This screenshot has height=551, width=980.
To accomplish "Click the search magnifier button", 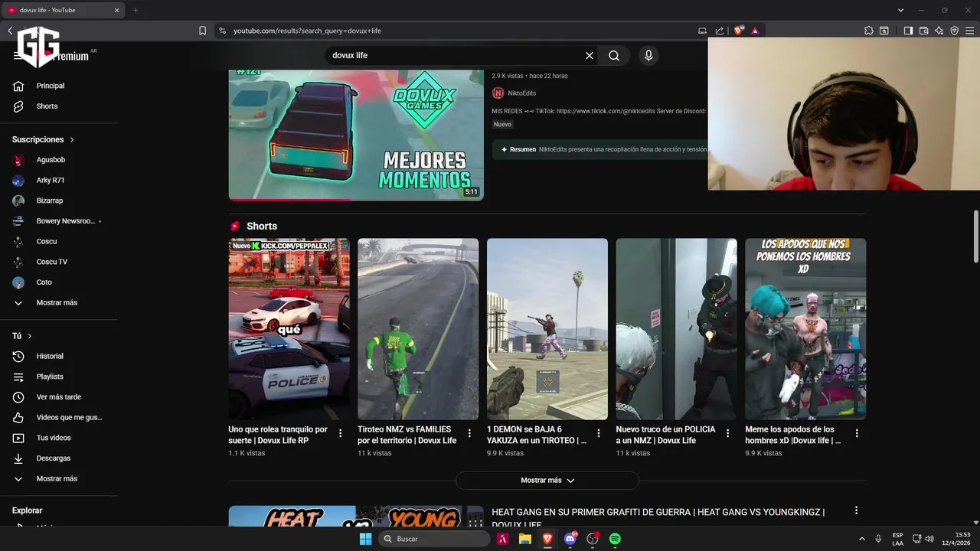I will pyautogui.click(x=614, y=55).
